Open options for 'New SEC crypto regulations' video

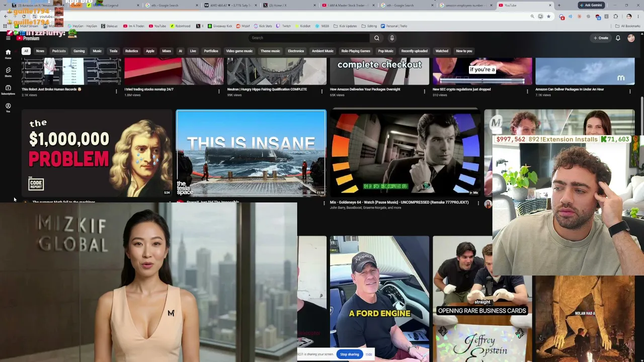click(527, 91)
